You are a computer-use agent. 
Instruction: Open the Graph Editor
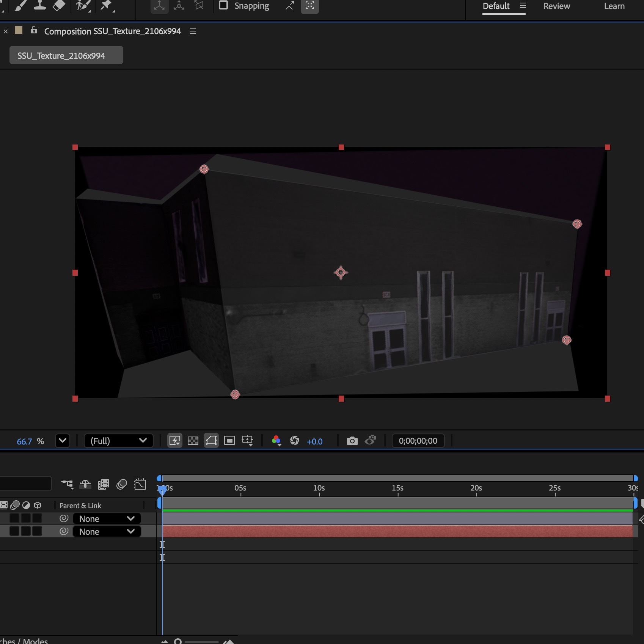(x=140, y=484)
